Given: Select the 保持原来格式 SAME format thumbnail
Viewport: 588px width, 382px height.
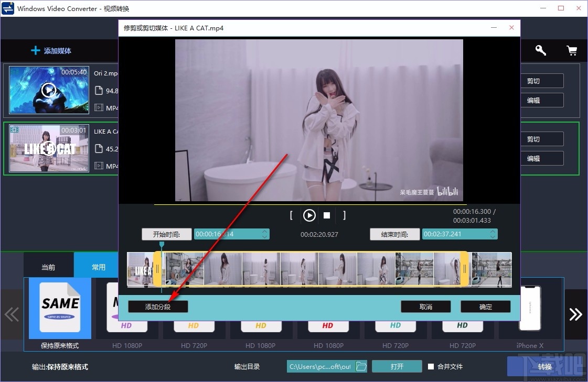Looking at the screenshot, I should point(59,309).
